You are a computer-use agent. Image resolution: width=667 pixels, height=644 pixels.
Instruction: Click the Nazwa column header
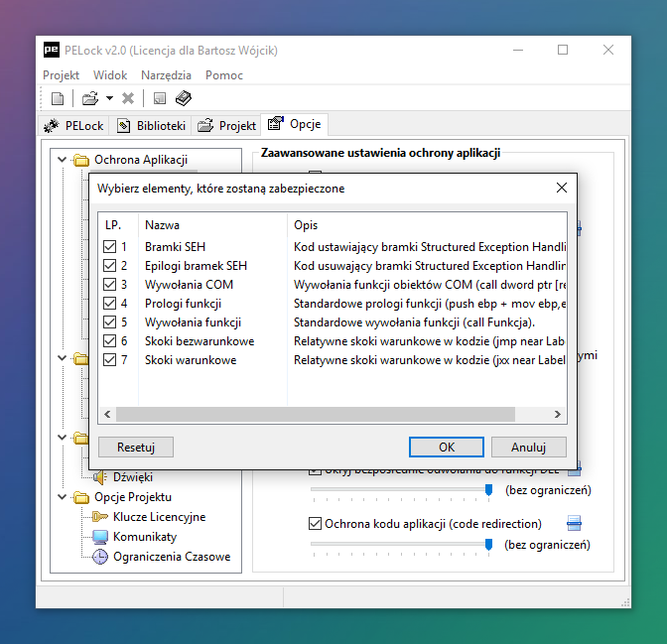point(212,225)
